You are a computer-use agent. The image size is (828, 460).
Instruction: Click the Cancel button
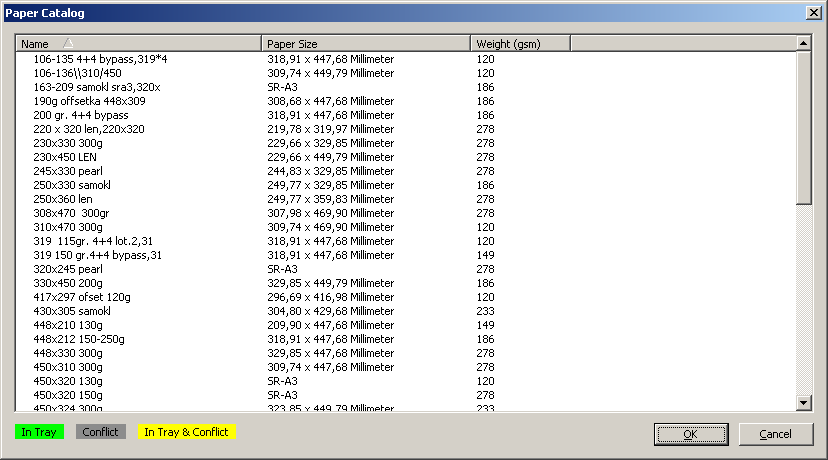775,434
